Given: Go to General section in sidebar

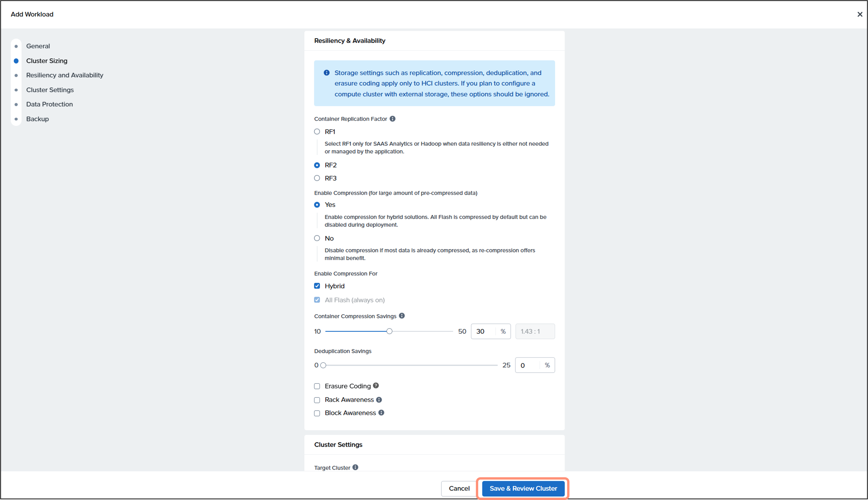Looking at the screenshot, I should coord(38,46).
